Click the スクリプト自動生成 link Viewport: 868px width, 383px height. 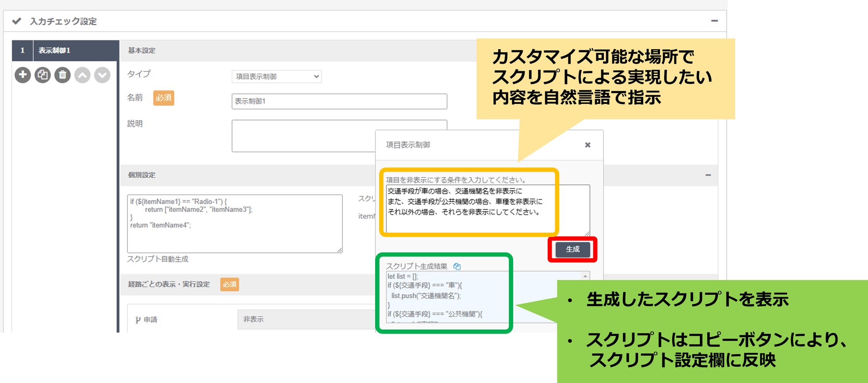(157, 259)
